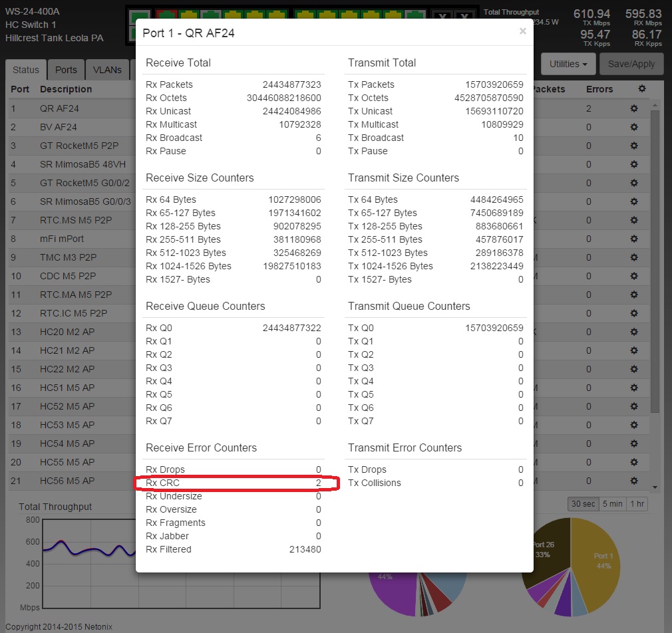Switch chart interval to 5 min

[612, 504]
